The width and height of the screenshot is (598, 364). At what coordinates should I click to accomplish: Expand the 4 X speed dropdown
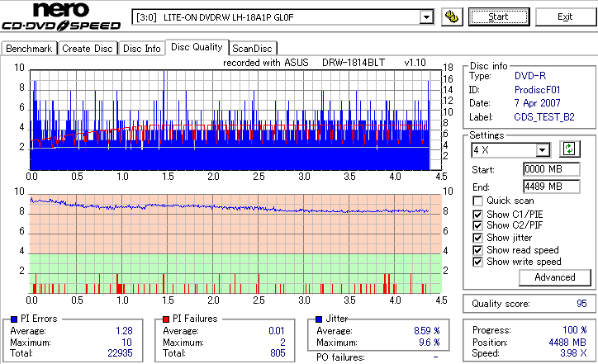542,150
